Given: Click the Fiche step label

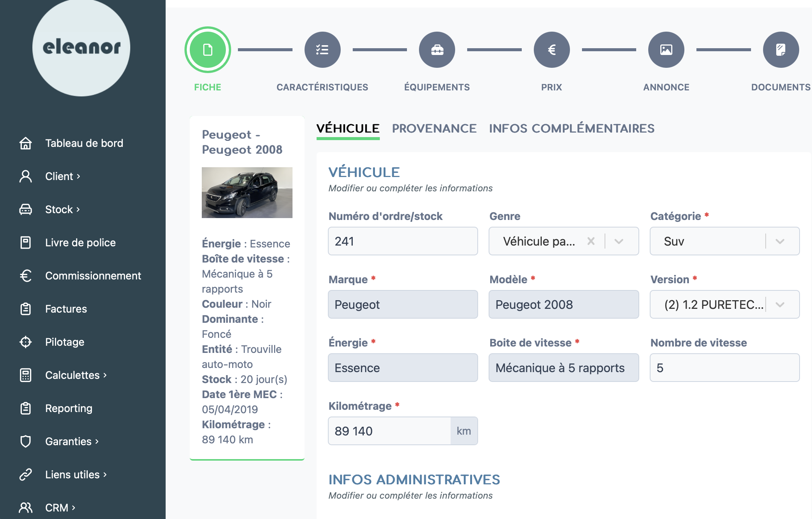Looking at the screenshot, I should click(207, 87).
